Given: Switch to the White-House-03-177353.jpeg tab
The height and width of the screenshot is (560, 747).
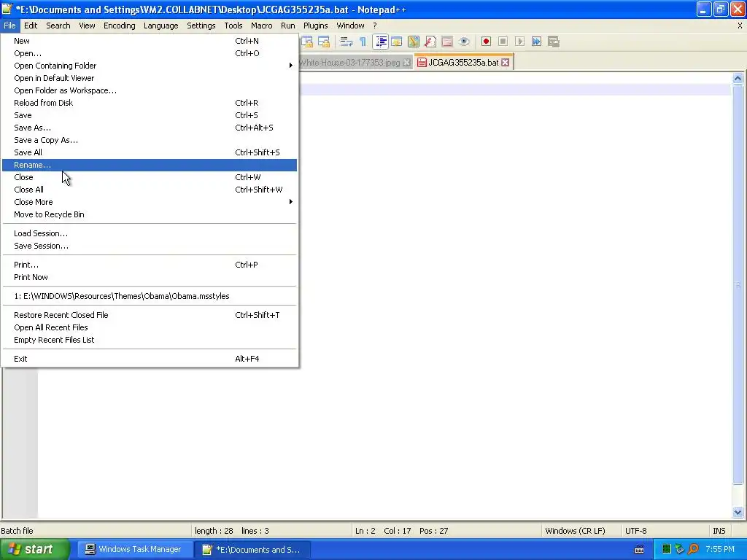Looking at the screenshot, I should pos(349,63).
